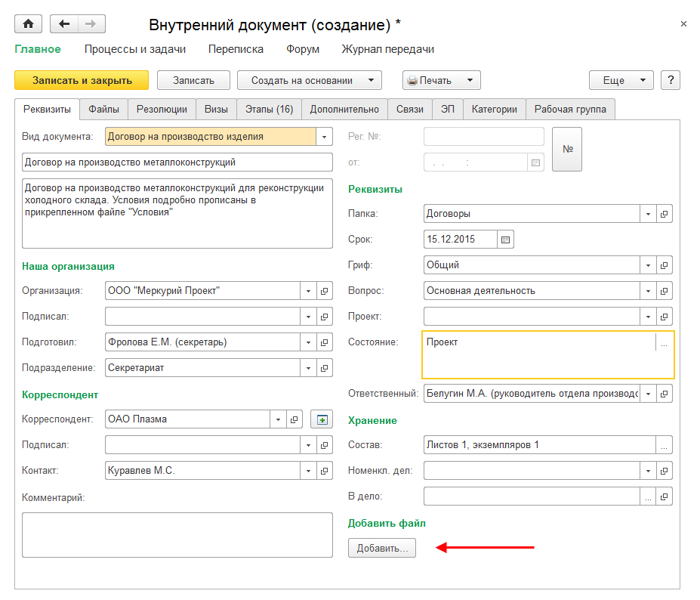Click into the Комментарий text area
This screenshot has width=700, height=600.
(177, 534)
